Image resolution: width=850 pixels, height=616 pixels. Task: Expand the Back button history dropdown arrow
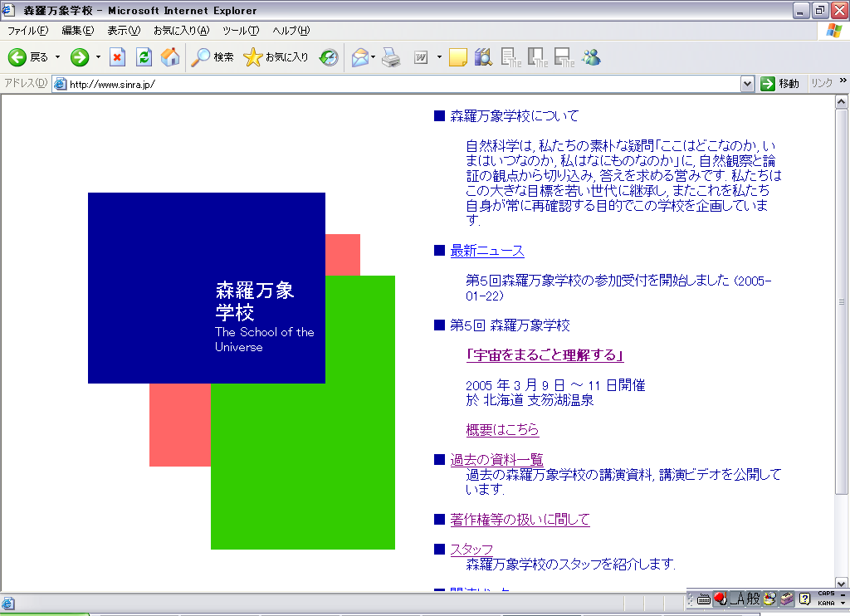(x=58, y=57)
